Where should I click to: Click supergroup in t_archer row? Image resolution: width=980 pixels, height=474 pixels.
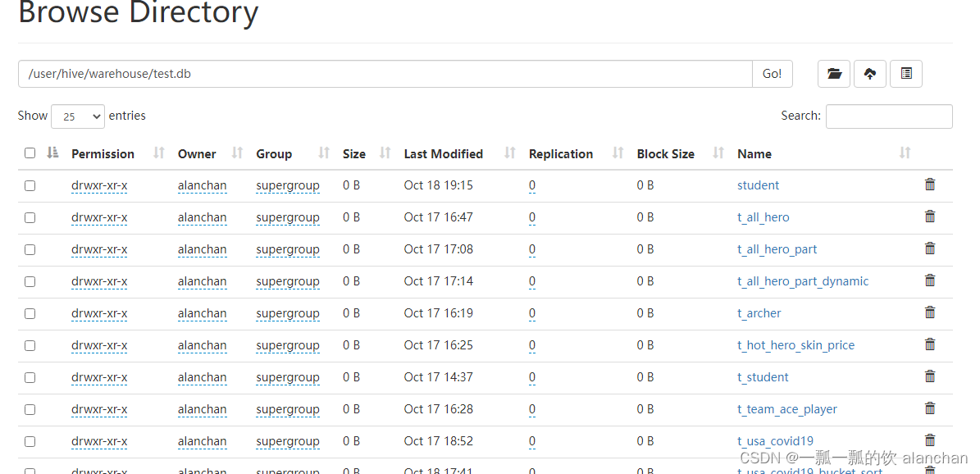click(x=288, y=313)
